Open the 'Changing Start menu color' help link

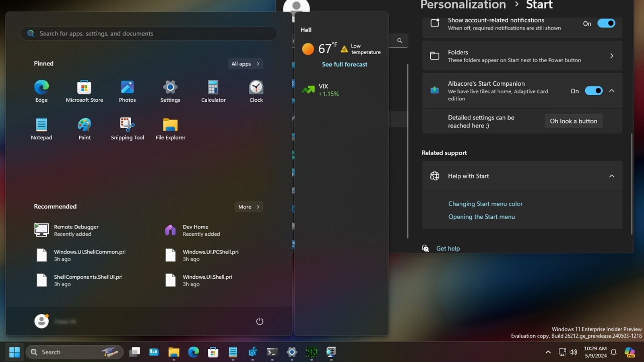pyautogui.click(x=485, y=204)
